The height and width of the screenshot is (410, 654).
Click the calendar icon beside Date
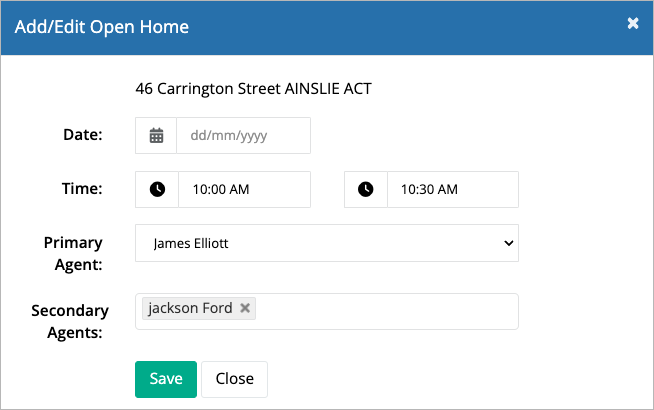156,136
